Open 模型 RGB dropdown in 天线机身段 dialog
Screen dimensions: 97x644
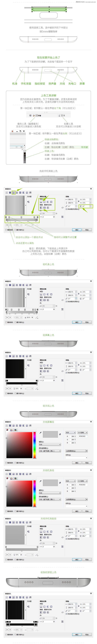50,493
